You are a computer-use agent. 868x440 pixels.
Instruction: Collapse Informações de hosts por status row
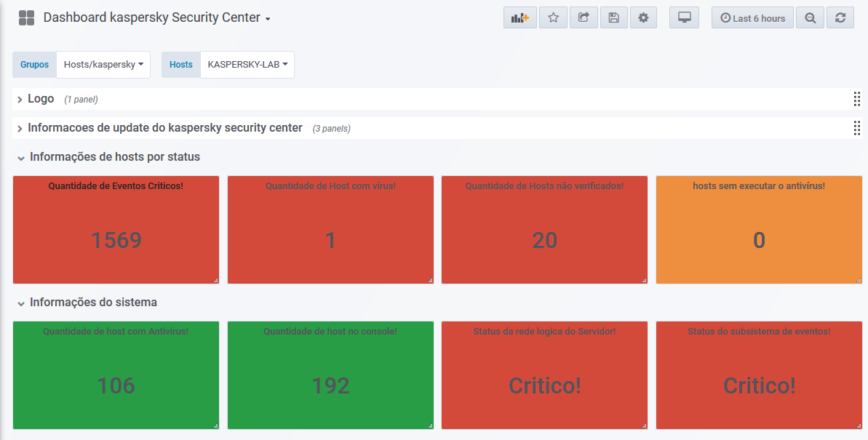pos(114,157)
